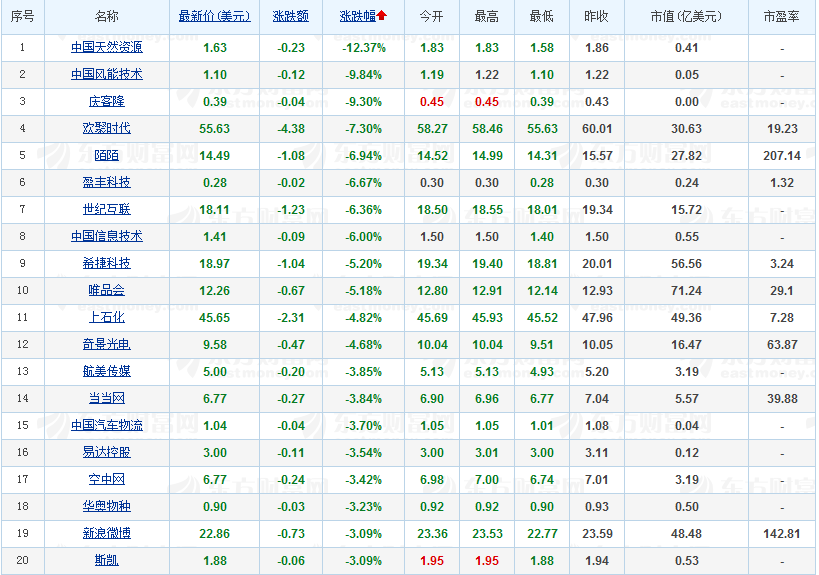Select previous close 60.01
819x575 pixels.
click(597, 129)
